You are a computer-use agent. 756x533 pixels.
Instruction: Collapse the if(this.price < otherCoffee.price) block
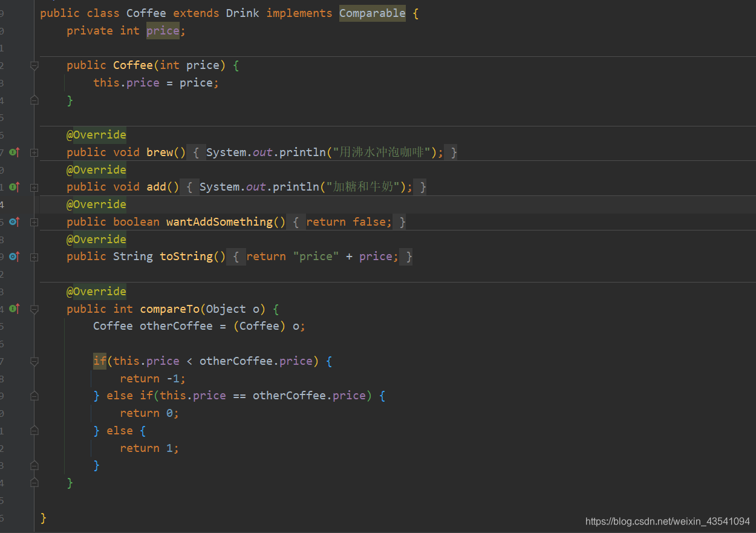point(34,361)
